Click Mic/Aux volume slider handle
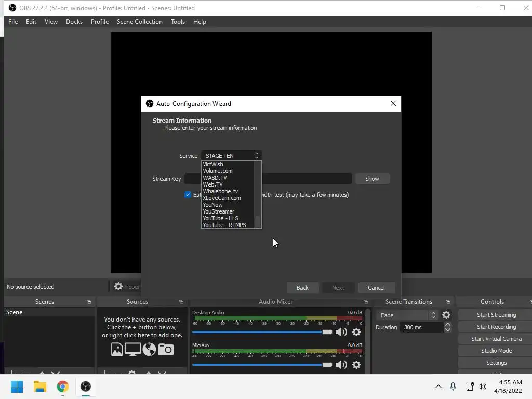This screenshot has width=532, height=399. [x=327, y=364]
